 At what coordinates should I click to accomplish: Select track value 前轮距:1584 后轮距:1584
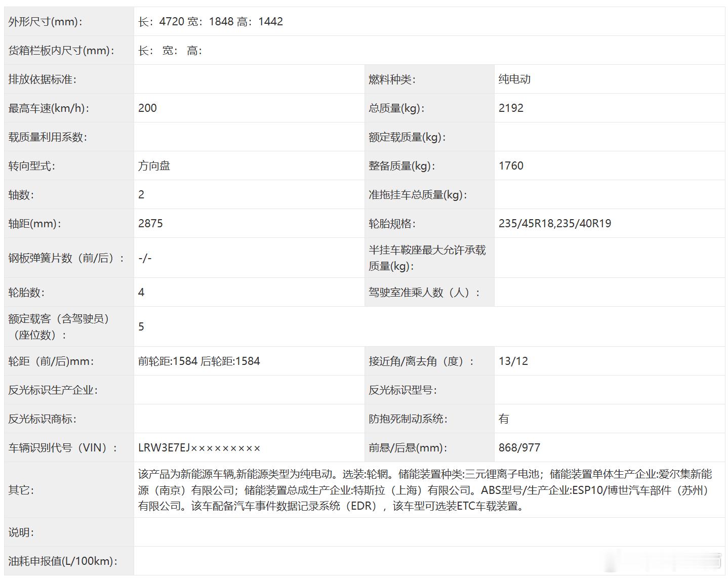199,361
